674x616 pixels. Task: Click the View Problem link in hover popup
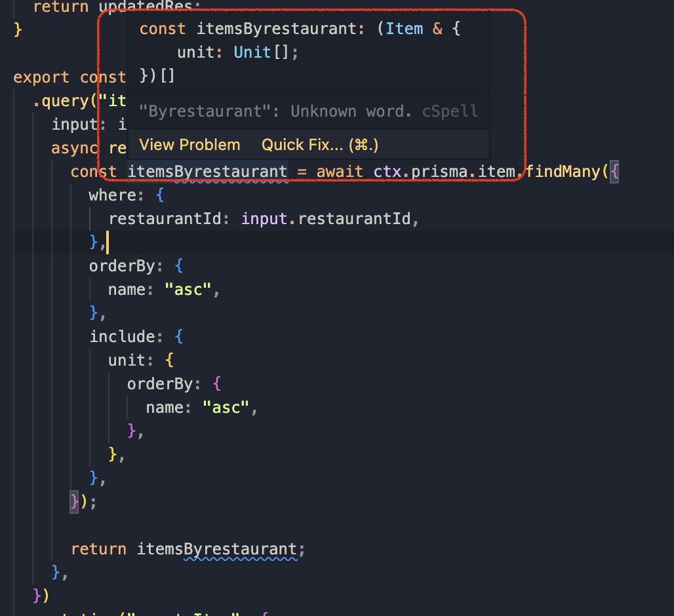pos(189,145)
